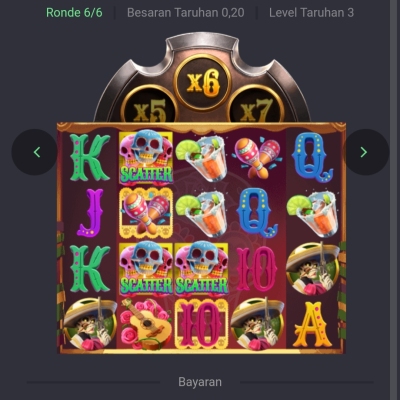Tap the yellow letter A symbol
Image resolution: width=400 pixels, height=400 pixels.
tap(312, 324)
